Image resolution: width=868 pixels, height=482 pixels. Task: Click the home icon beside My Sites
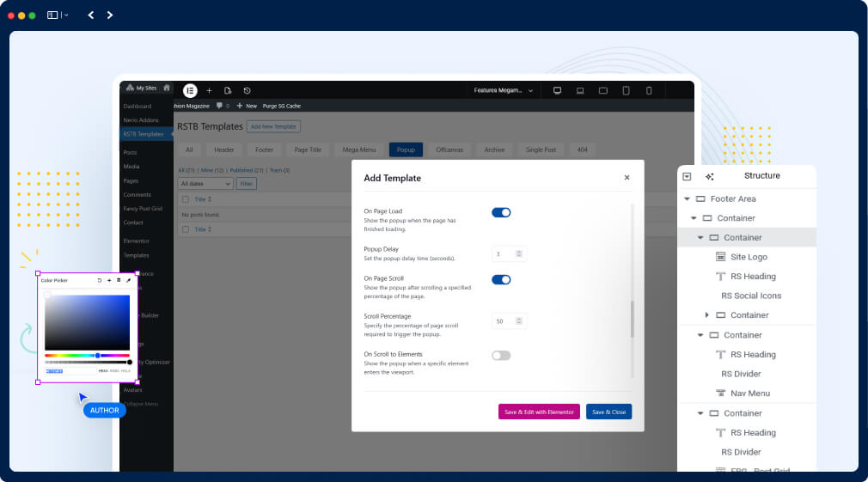pos(167,88)
